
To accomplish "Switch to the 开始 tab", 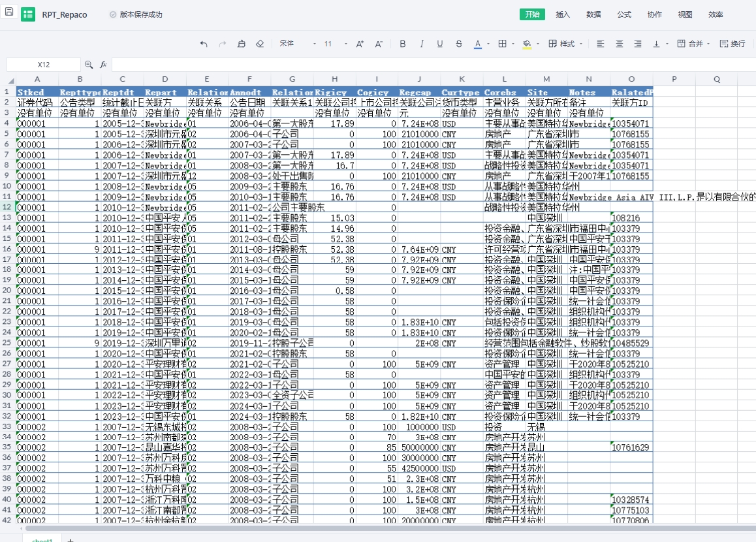I will (532, 14).
